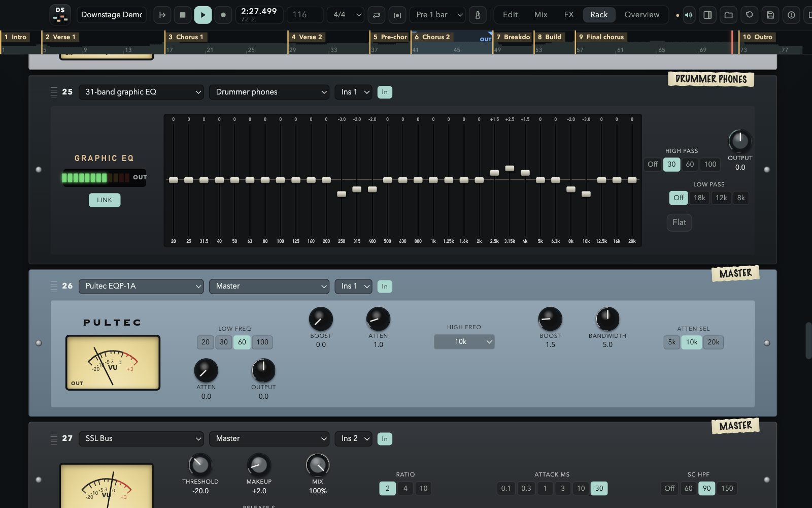Toggle the loop icon in the transport bar
The height and width of the screenshot is (508, 812).
point(377,15)
